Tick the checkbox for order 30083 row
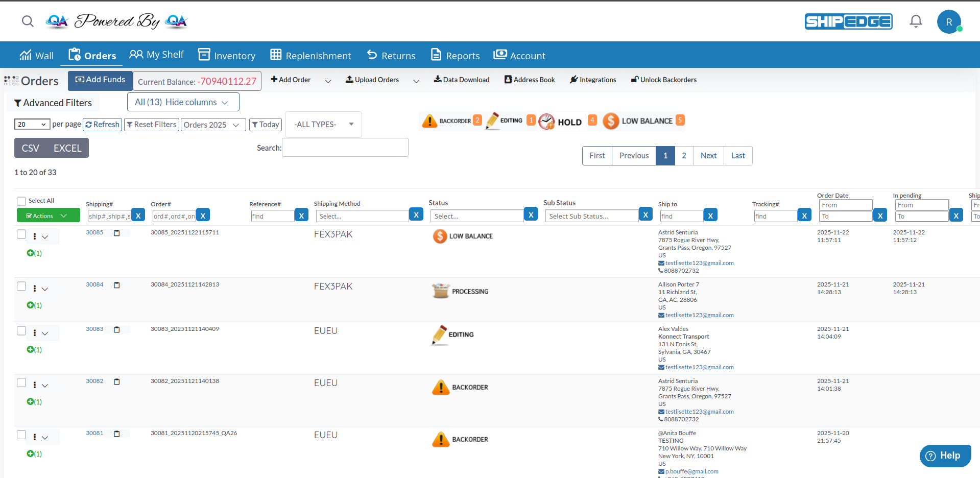Screen dimensions: 980x478 click(21, 331)
